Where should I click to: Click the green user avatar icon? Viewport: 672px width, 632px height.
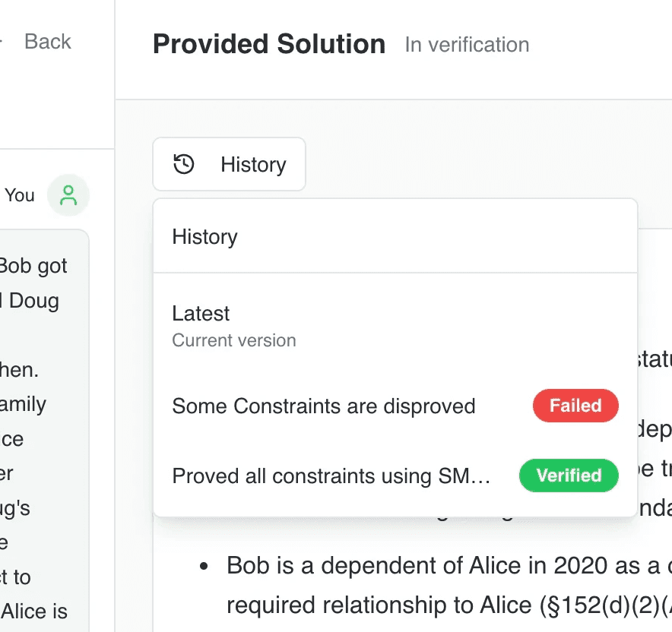pyautogui.click(x=68, y=195)
